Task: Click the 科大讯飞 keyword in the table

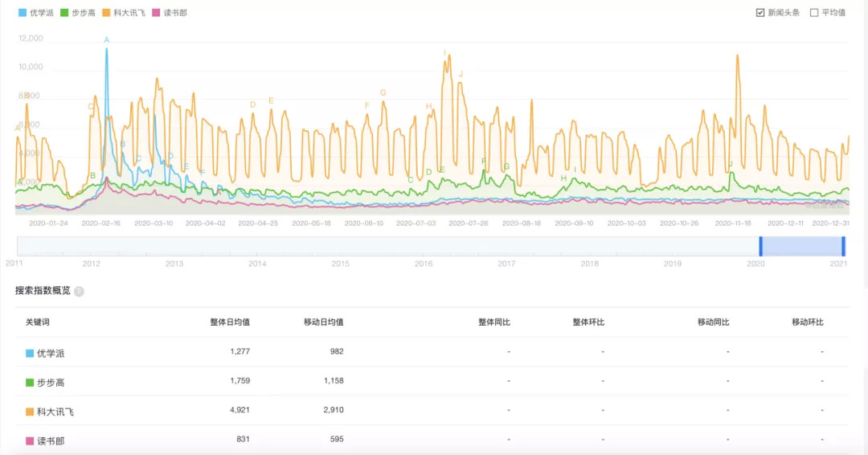Action: (x=55, y=412)
